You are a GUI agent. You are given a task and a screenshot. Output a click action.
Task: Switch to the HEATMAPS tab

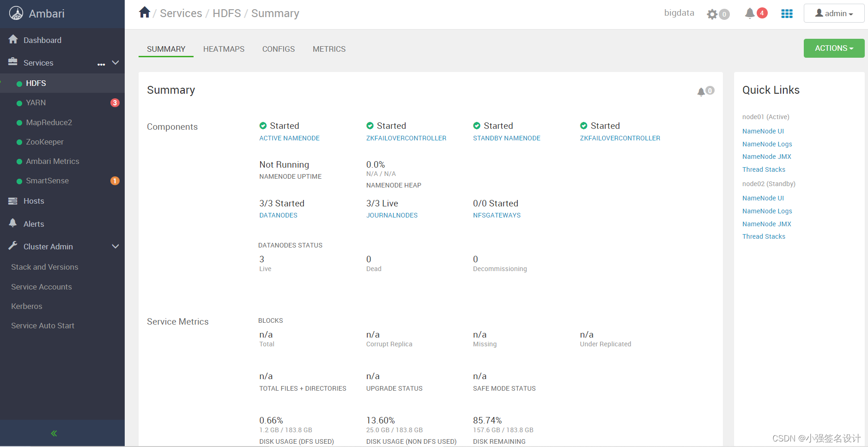[224, 49]
